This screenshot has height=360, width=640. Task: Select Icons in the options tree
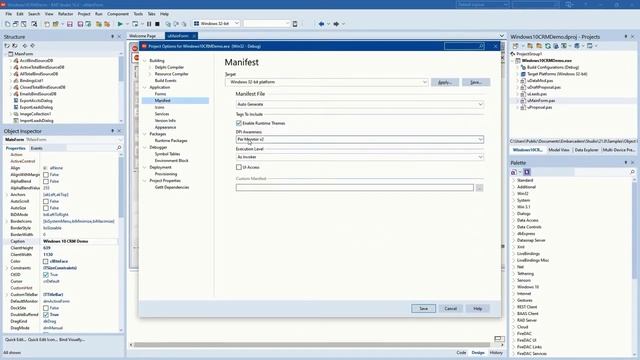(x=160, y=107)
